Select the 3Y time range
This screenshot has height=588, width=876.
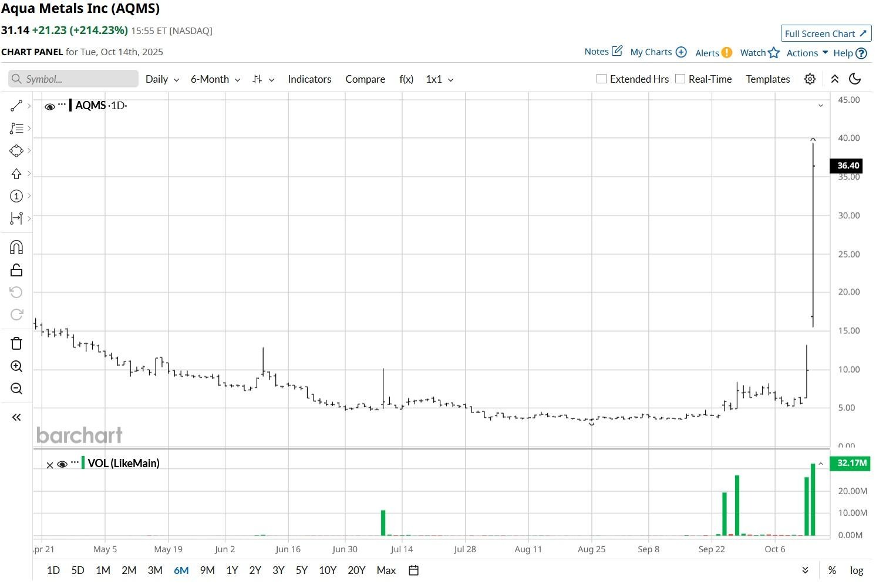(278, 570)
